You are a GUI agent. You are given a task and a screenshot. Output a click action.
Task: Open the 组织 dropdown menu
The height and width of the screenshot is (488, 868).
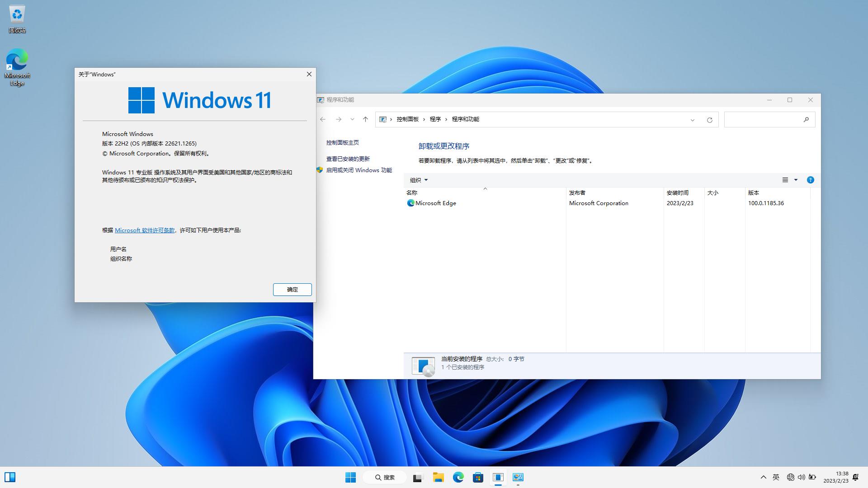click(419, 180)
